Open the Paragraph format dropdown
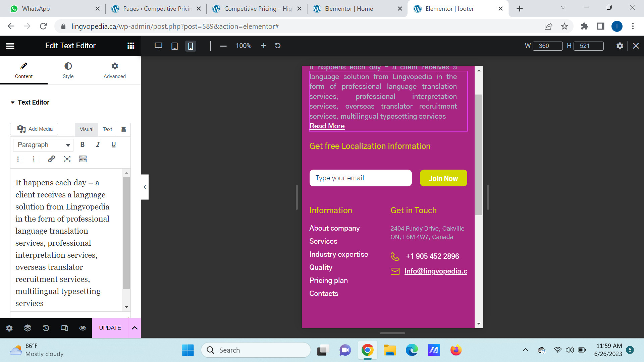Viewport: 644px width, 362px height. [43, 145]
